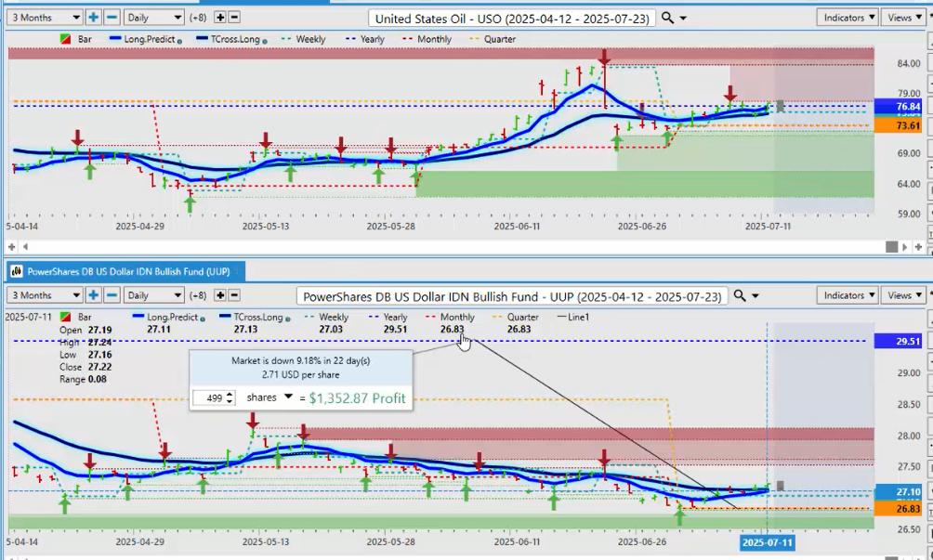Click the search magnifier in UUP chart
933x560 pixels.
(741, 295)
